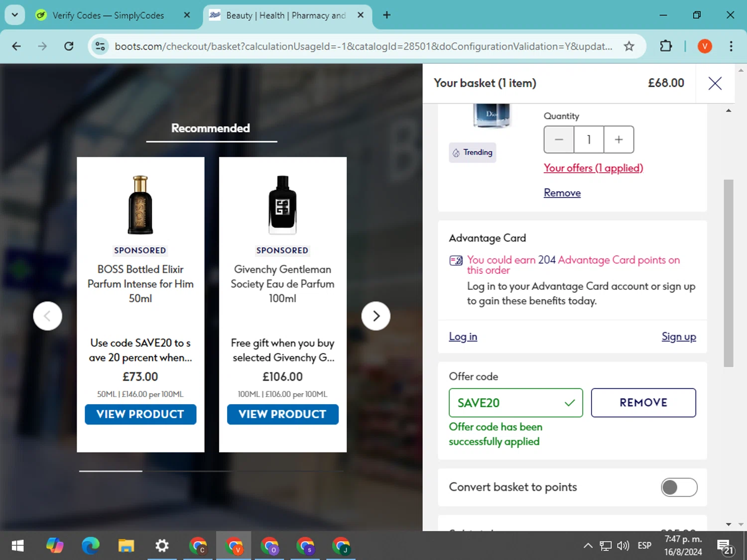This screenshot has width=747, height=560.
Task: Click basket panel scroll up arrow
Action: pos(729,111)
